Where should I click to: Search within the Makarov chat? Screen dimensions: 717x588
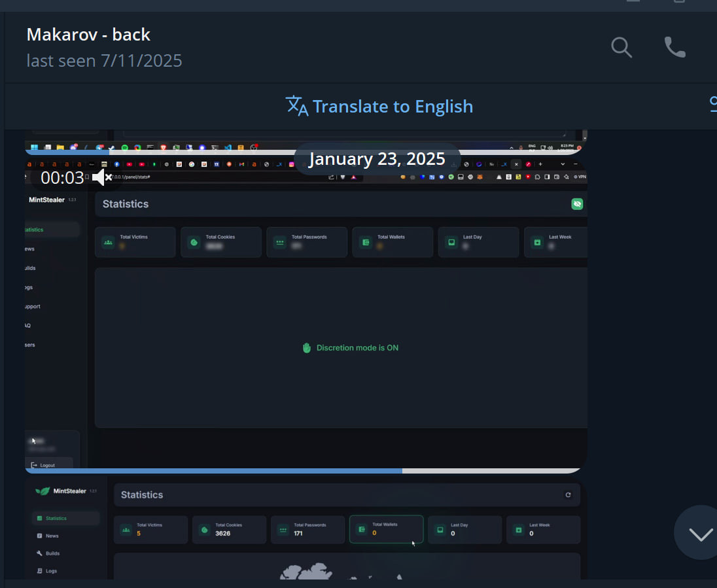(621, 47)
